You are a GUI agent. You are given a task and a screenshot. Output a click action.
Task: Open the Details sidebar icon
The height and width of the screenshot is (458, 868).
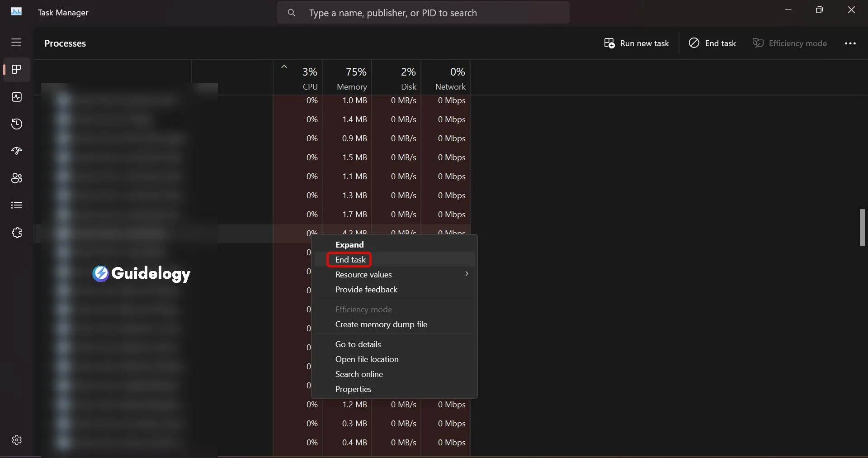point(17,205)
